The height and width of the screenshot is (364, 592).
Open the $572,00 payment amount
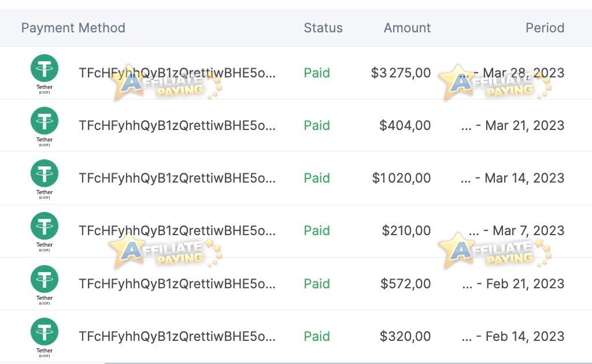[x=405, y=284]
